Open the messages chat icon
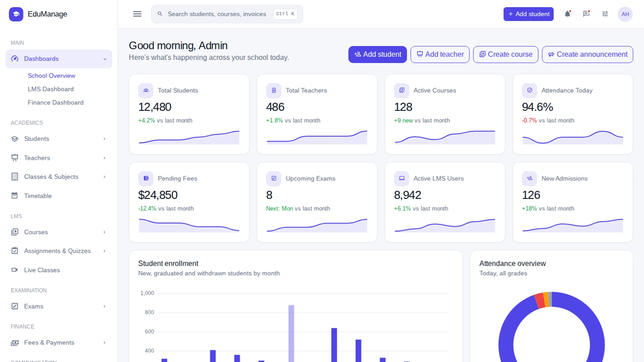 [586, 14]
